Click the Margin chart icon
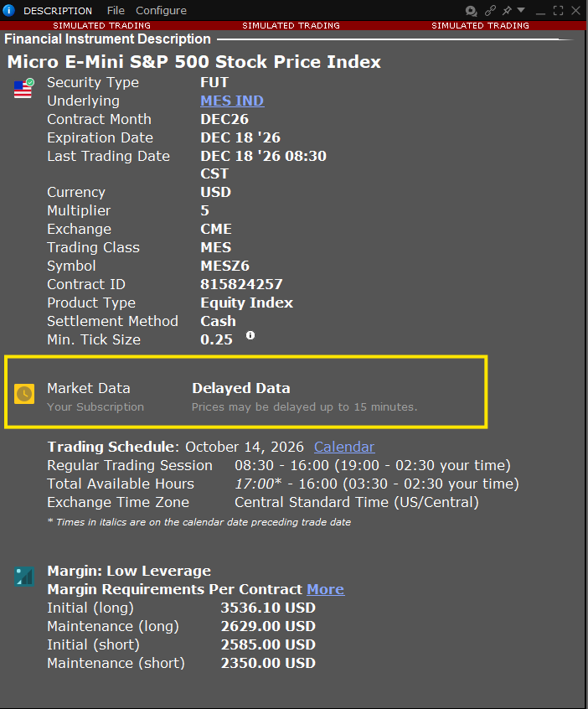Screen dimensions: 588x709 [24, 577]
